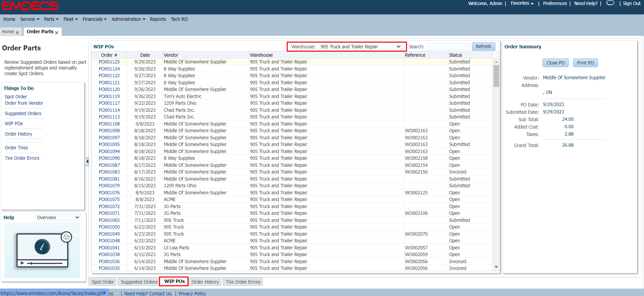Screen dimensions: 644x296
Task: Switch to the Home page tab
Action: [8, 32]
